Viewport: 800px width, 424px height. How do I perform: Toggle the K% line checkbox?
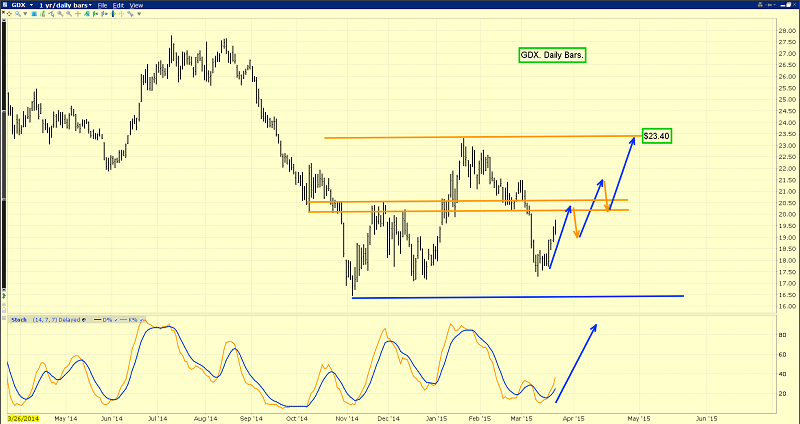pyautogui.click(x=141, y=320)
